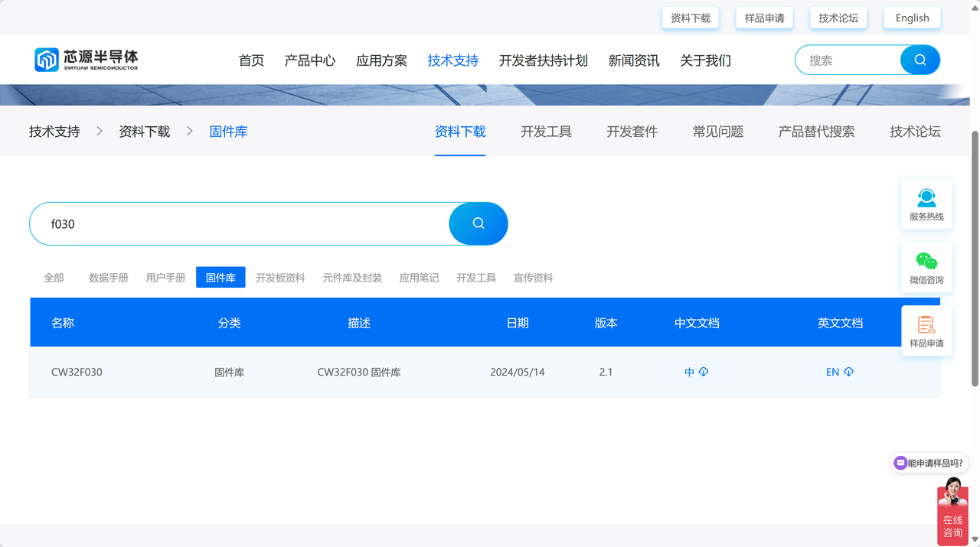Switch language to English
The height and width of the screenshot is (547, 980).
913,18
